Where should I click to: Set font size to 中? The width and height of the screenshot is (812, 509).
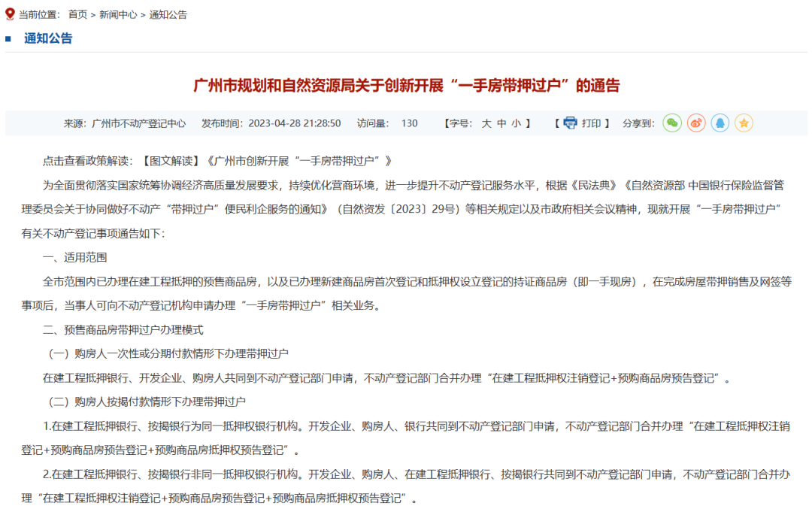pyautogui.click(x=501, y=123)
